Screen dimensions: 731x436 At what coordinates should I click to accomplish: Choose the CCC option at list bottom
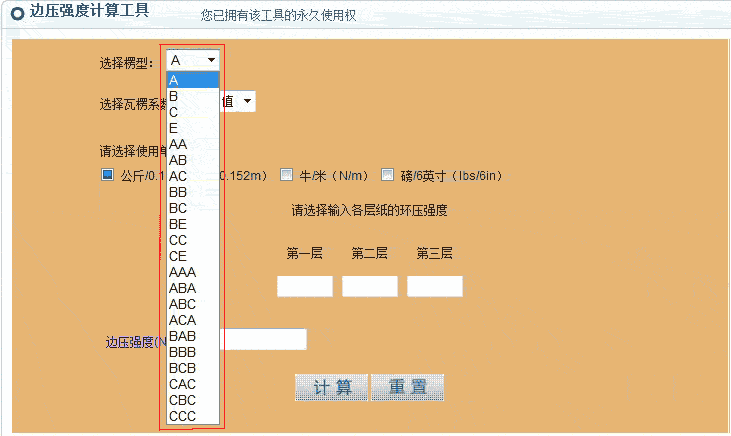tap(191, 416)
